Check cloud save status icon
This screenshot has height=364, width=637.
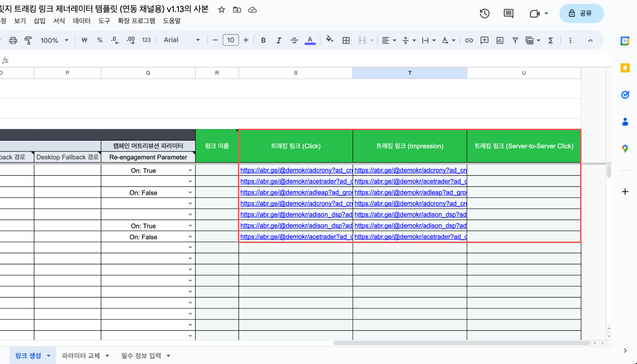pyautogui.click(x=253, y=10)
